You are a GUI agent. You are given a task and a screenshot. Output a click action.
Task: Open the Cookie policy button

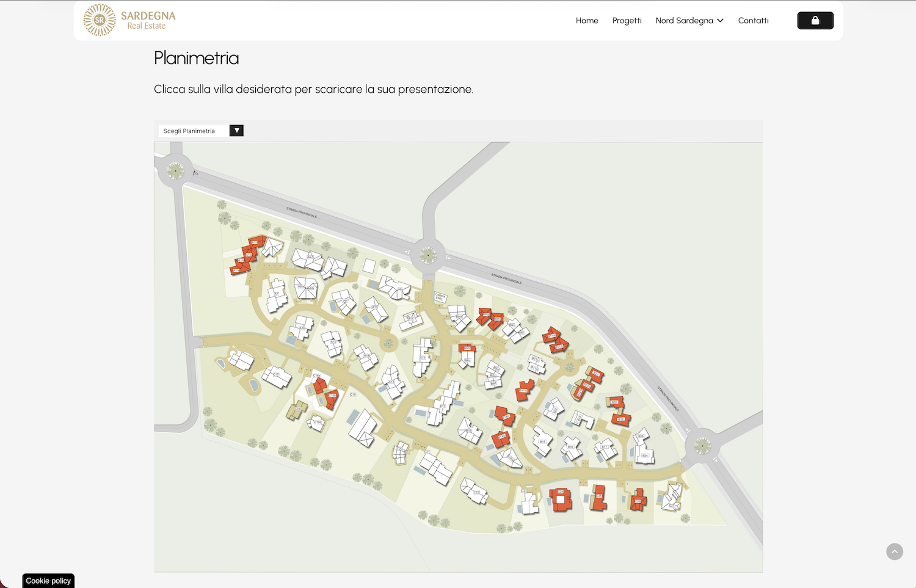(48, 581)
